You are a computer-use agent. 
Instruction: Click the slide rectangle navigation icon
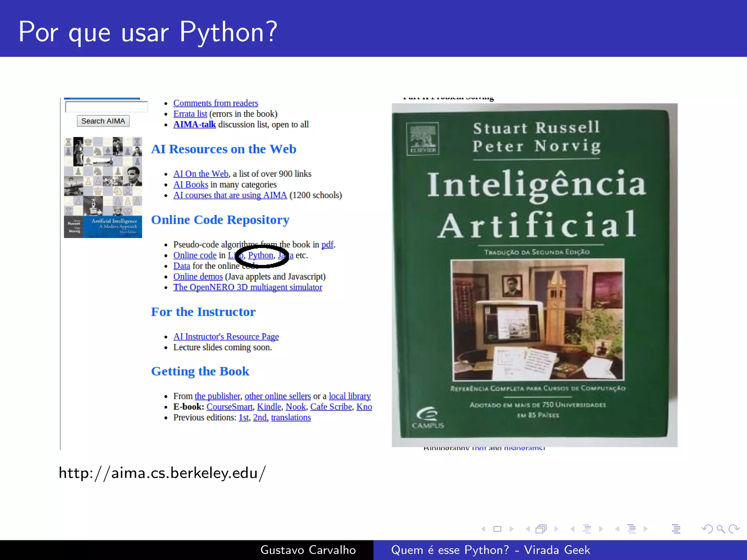click(x=498, y=529)
